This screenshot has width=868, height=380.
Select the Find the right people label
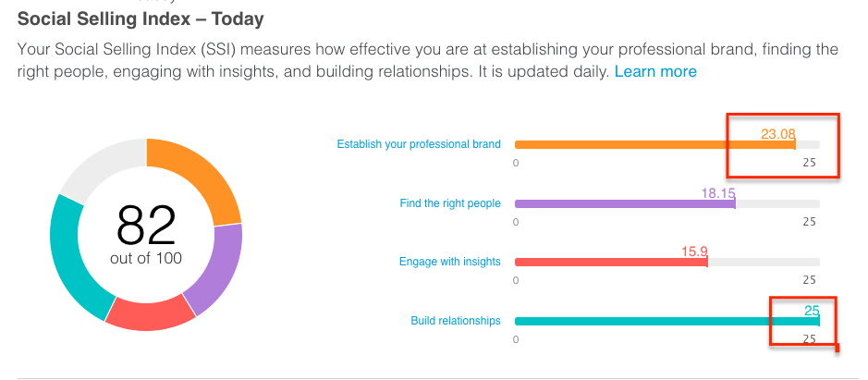coord(450,203)
